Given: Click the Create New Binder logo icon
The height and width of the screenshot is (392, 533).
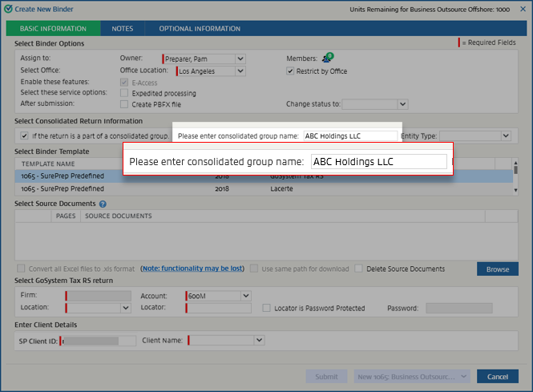Looking at the screenshot, I should [x=8, y=9].
